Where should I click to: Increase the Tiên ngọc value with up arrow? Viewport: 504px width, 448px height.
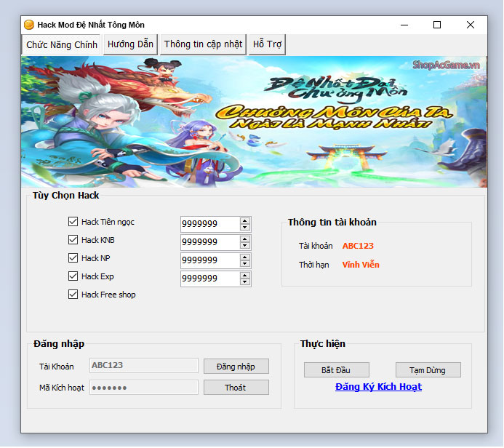tap(245, 221)
